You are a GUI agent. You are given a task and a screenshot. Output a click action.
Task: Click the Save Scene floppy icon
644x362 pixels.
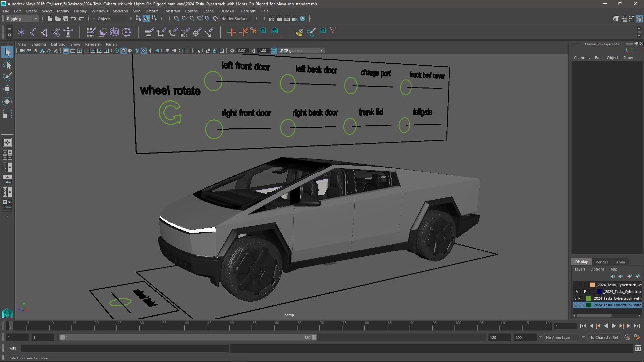[x=66, y=19]
